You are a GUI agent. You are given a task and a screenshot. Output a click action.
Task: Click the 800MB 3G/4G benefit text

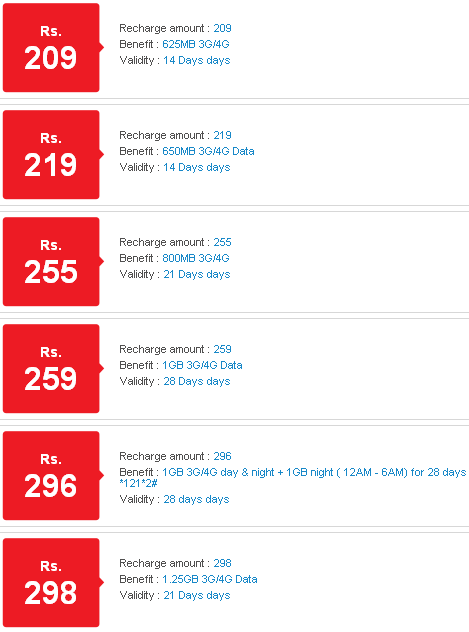pyautogui.click(x=196, y=258)
